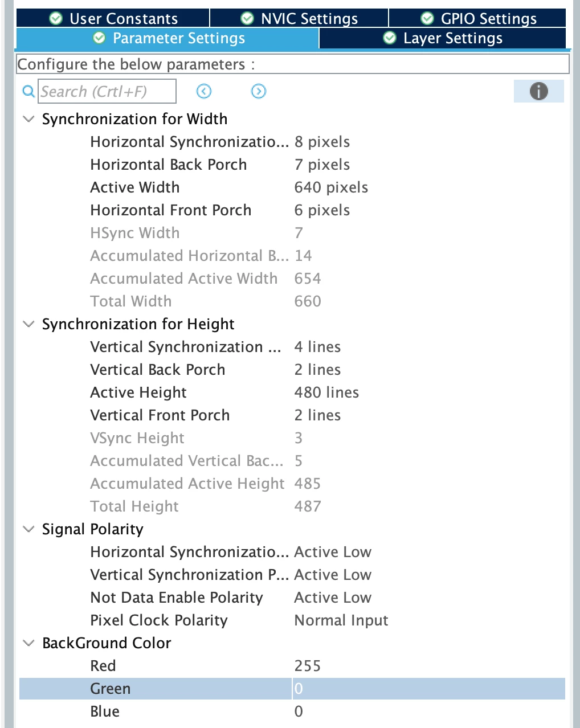Collapse Synchronization for Height section

[28, 324]
